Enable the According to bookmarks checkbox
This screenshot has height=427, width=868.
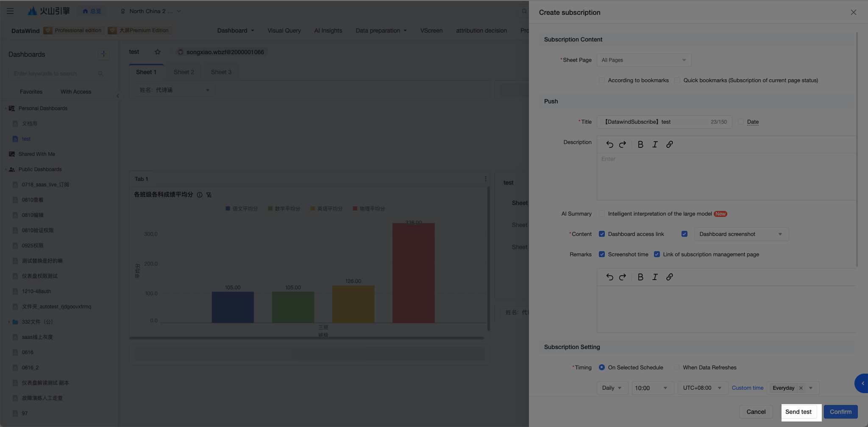tap(601, 80)
